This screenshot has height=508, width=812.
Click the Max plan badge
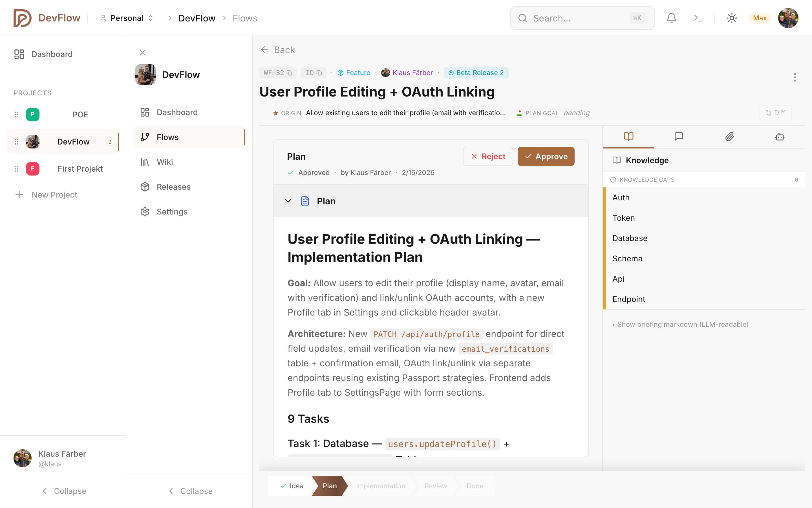(760, 18)
